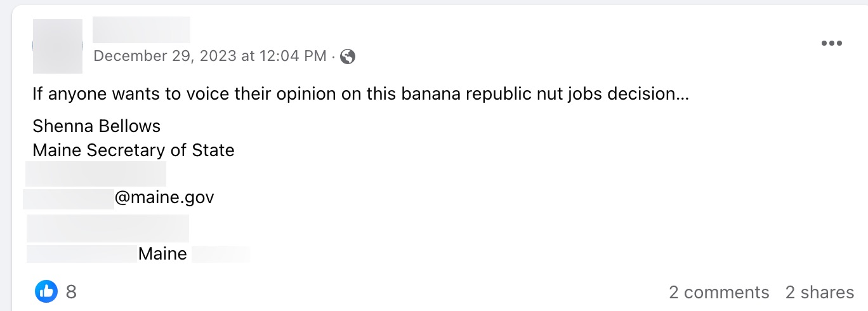Viewport: 868px width, 311px height.
Task: Click the December 29, 2023 timestamp
Action: 210,56
